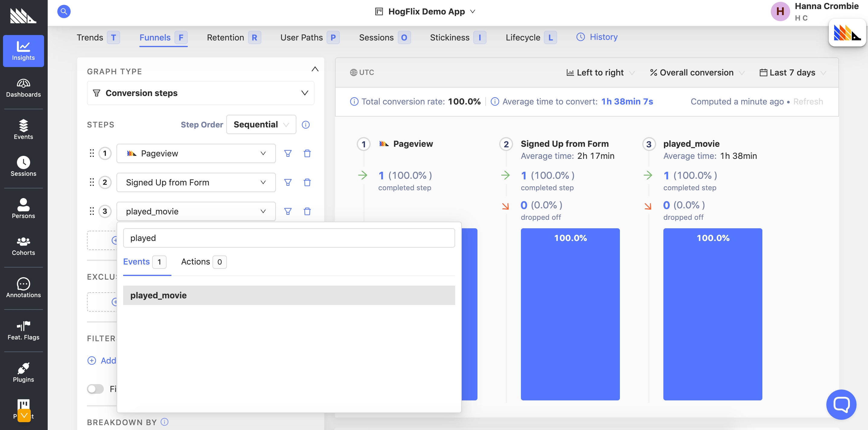Select played_movie from the results list
This screenshot has width=868, height=430.
pos(289,295)
